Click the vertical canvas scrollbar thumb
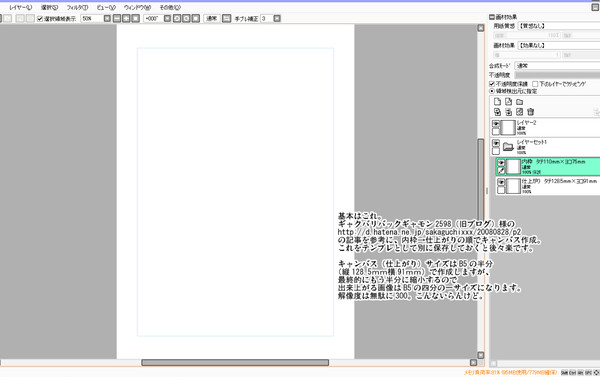 481,180
